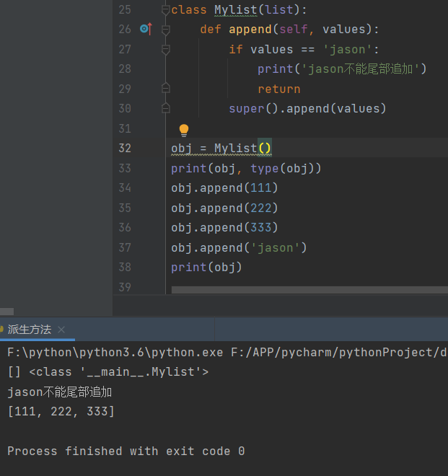Screen dimensions: 448x476
Task: Click the print('jason不能尾部追加') statement
Action: 342,69
